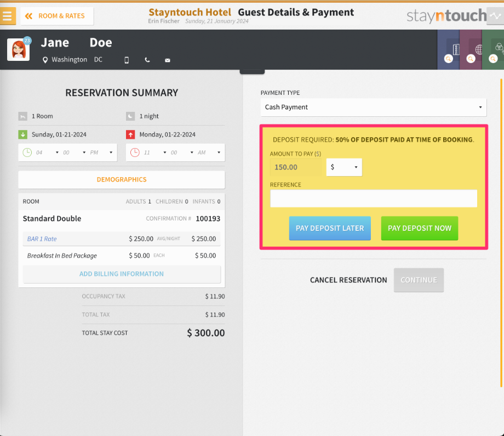Click the mobile phone icon

pos(127,60)
